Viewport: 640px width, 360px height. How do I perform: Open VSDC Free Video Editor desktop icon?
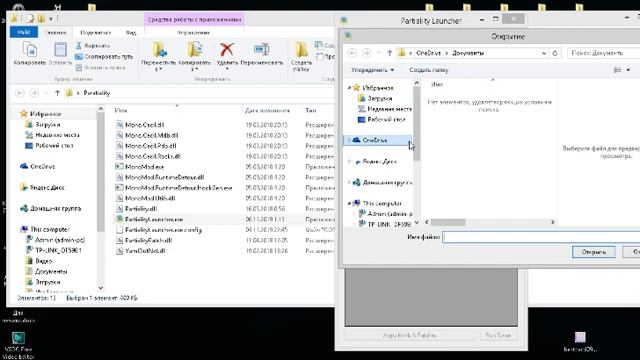(18, 345)
